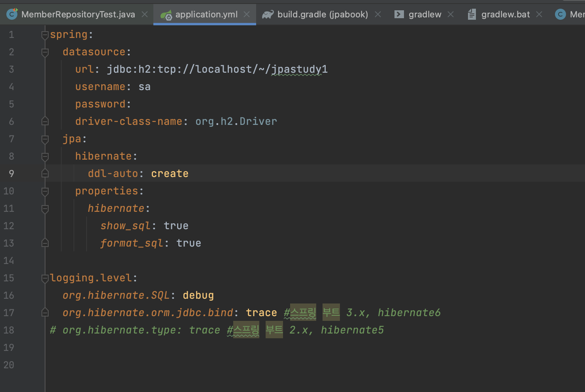Click the fold end marker at driver-class-name line
Image resolution: width=585 pixels, height=392 pixels.
(45, 121)
